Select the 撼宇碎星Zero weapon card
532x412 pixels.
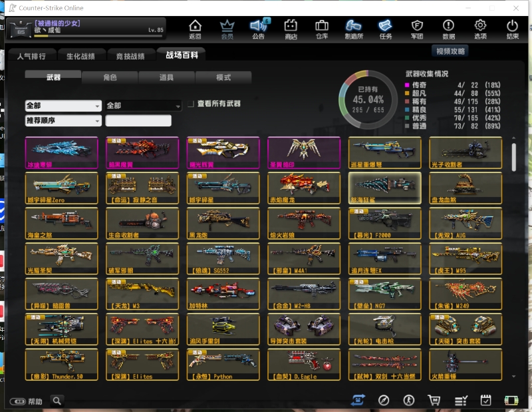[61, 188]
